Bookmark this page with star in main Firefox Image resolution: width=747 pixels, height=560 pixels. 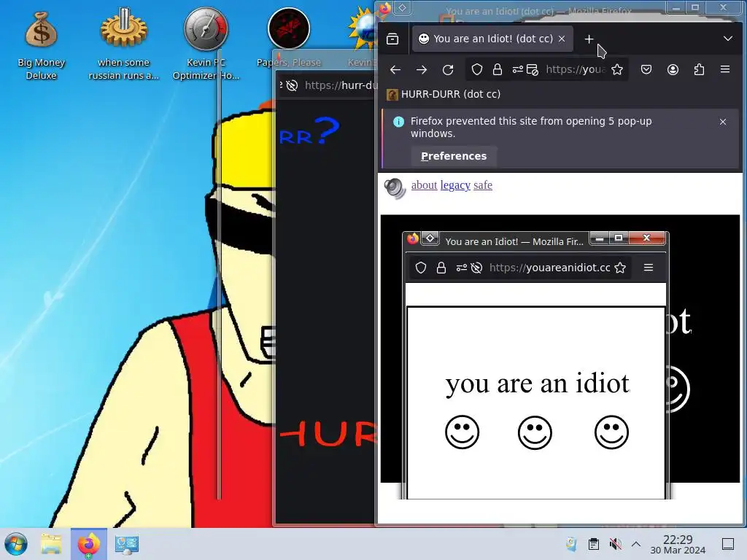(617, 69)
